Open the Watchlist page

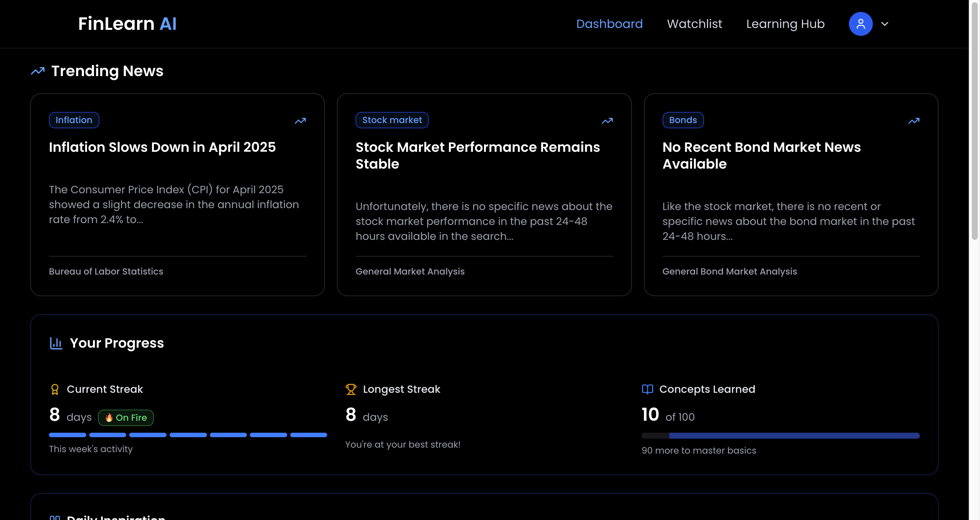(x=694, y=24)
